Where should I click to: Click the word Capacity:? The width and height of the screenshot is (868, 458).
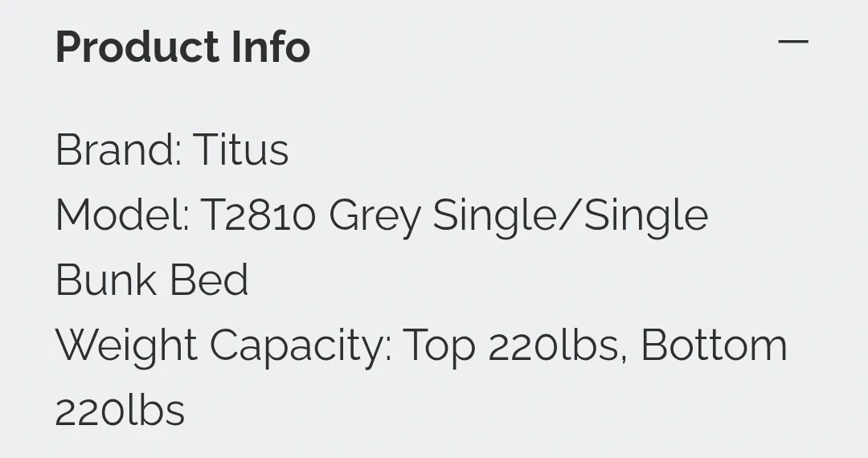[301, 346]
